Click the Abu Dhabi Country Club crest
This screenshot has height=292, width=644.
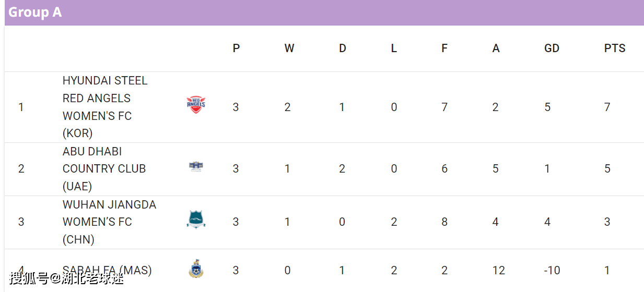click(196, 167)
